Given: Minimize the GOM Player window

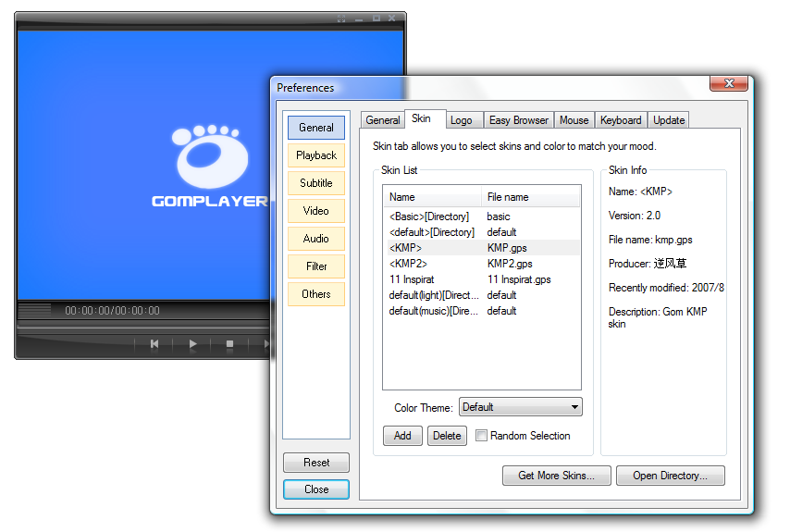Looking at the screenshot, I should pyautogui.click(x=359, y=19).
